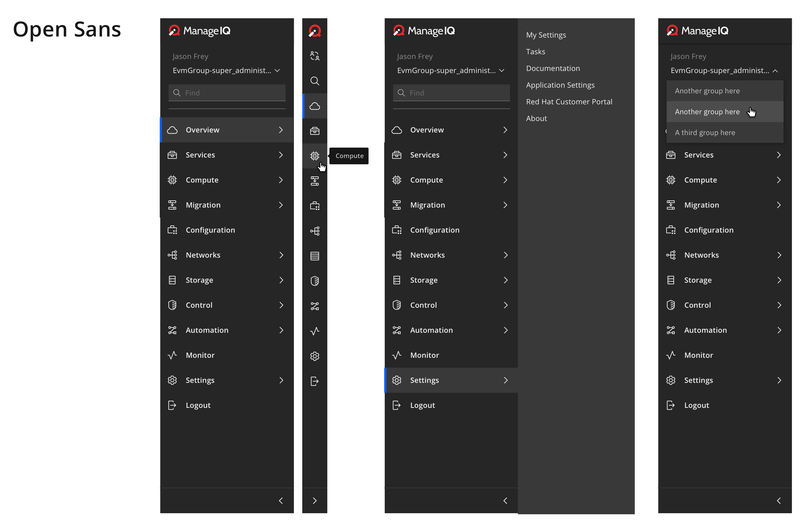Click Automation in sidebar with open group list
Image resolution: width=806 pixels, height=532 pixels.
point(725,330)
